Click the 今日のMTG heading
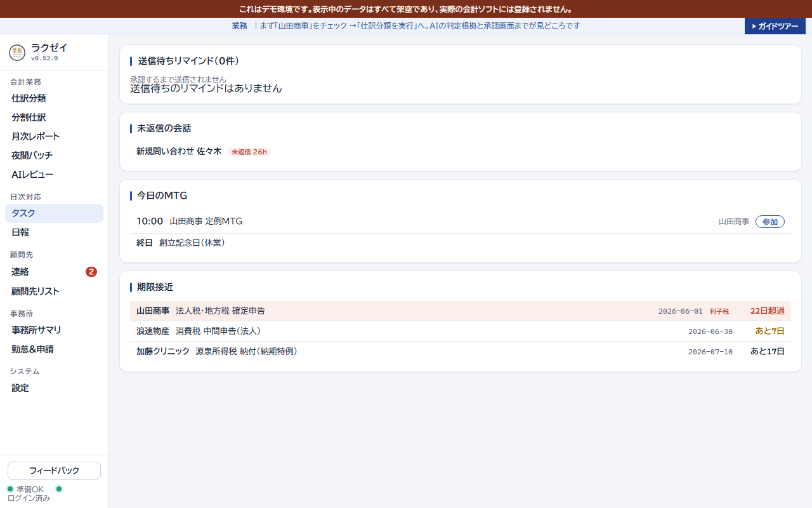 point(162,196)
